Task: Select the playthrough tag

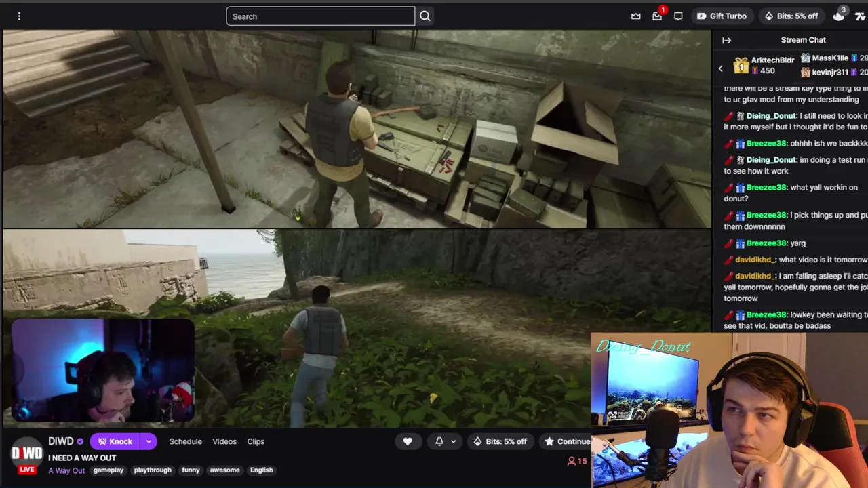Action: click(153, 470)
